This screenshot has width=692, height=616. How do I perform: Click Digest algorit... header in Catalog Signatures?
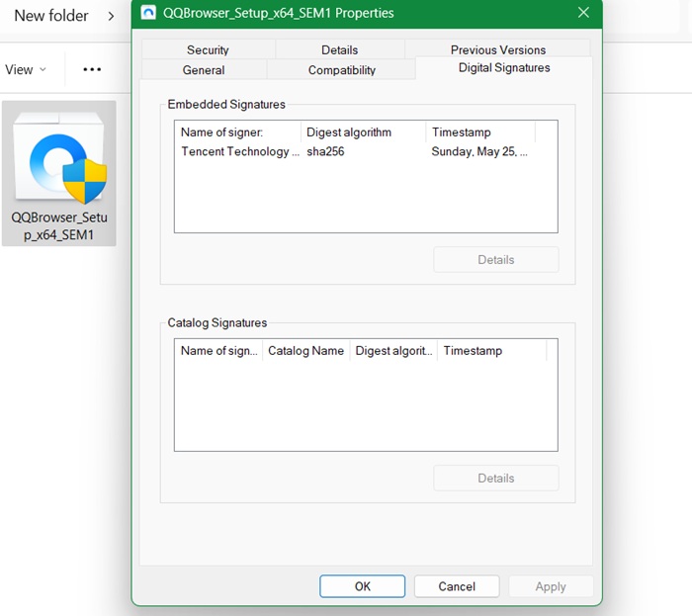pos(393,350)
